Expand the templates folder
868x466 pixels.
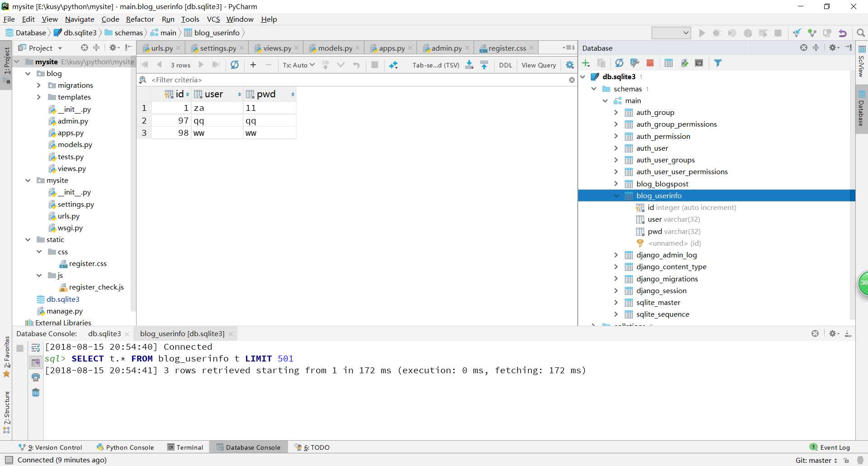point(39,97)
